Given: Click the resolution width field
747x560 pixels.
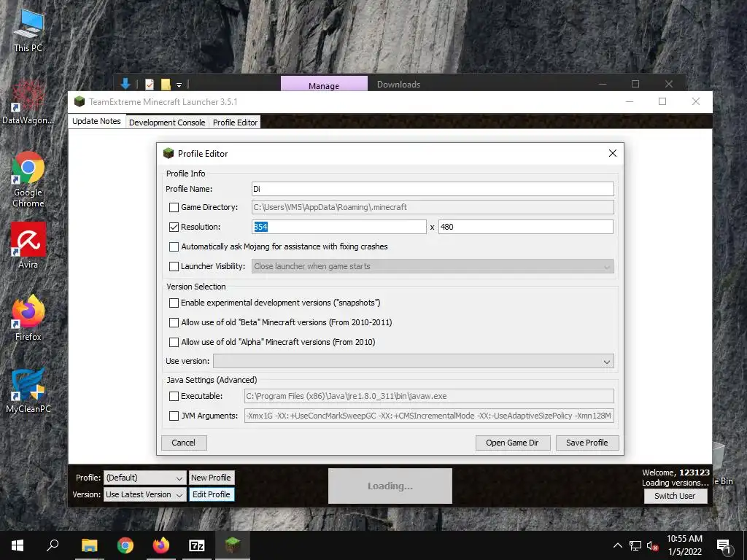Looking at the screenshot, I should click(338, 227).
